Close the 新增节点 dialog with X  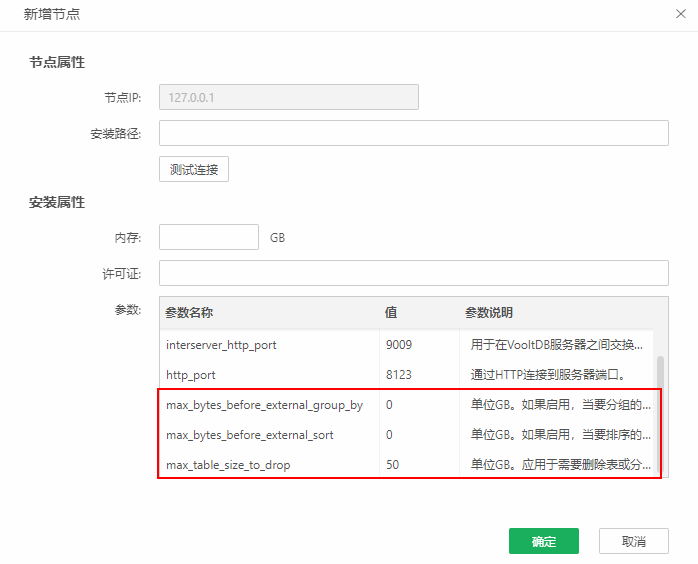pos(681,13)
